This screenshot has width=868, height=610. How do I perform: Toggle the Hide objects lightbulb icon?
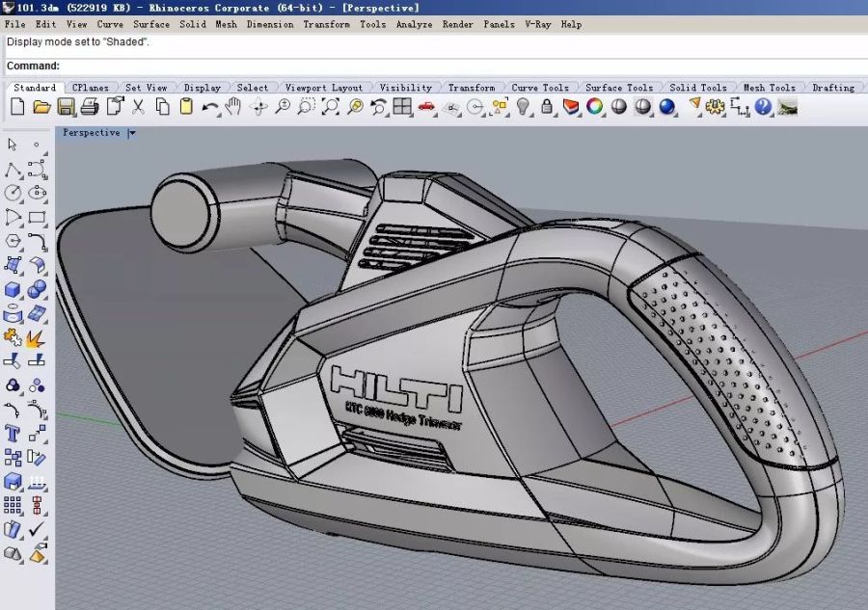[x=524, y=107]
